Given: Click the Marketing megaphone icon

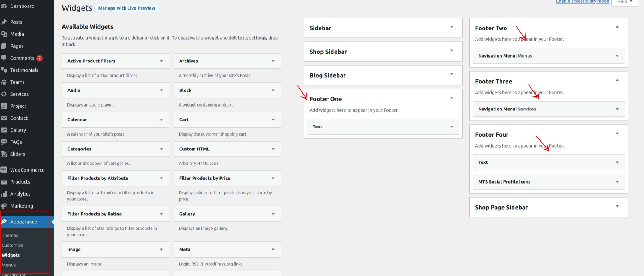Looking at the screenshot, I should tap(4, 206).
